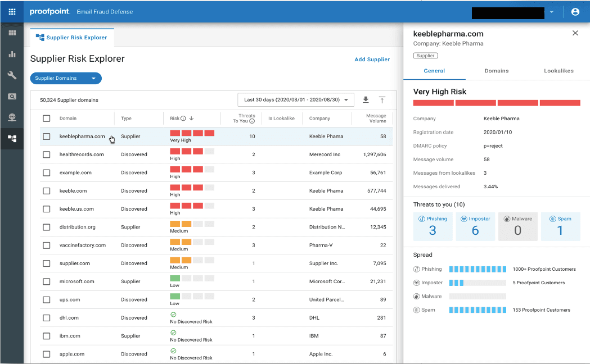Click the Spam threat card
The width and height of the screenshot is (590, 364).
click(560, 226)
